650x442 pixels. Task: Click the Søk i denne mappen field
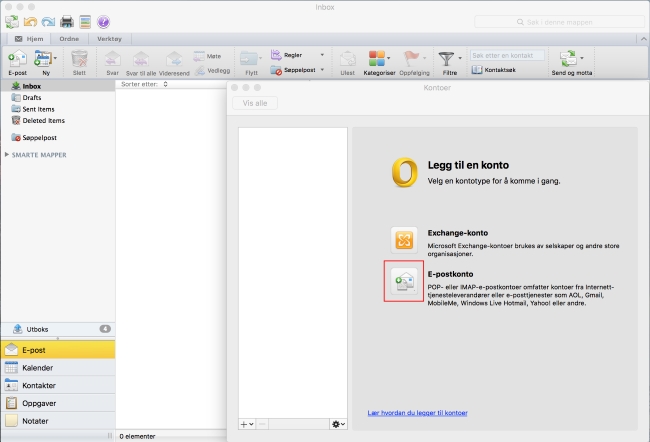point(559,22)
